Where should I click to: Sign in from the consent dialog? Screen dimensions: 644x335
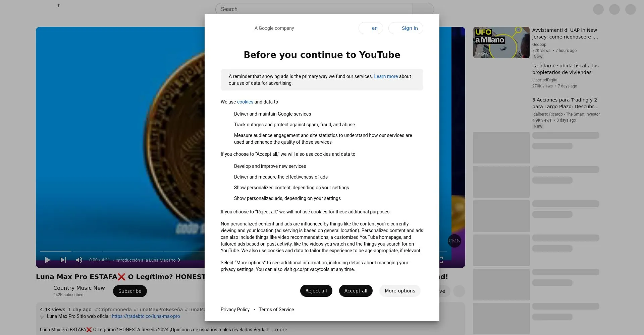click(406, 28)
